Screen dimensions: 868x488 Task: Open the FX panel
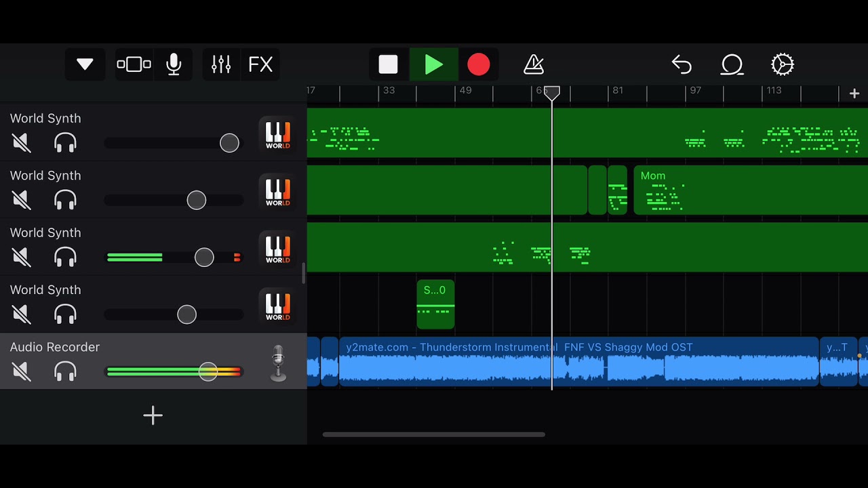pyautogui.click(x=260, y=64)
